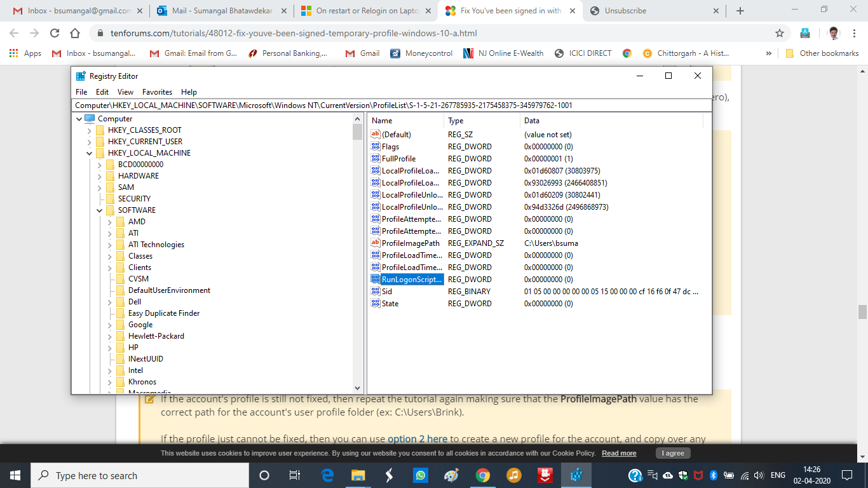Click the FullProfile DWORD icon
868x488 pixels.
click(376, 159)
